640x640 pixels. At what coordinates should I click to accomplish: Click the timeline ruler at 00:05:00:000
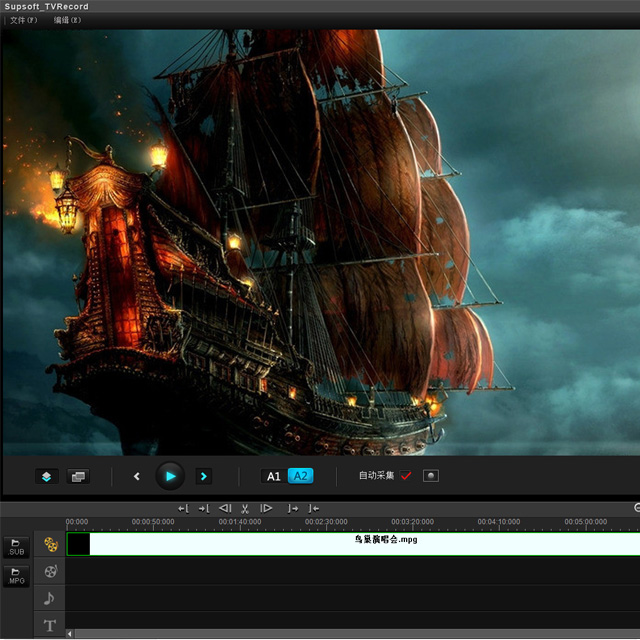pos(585,522)
